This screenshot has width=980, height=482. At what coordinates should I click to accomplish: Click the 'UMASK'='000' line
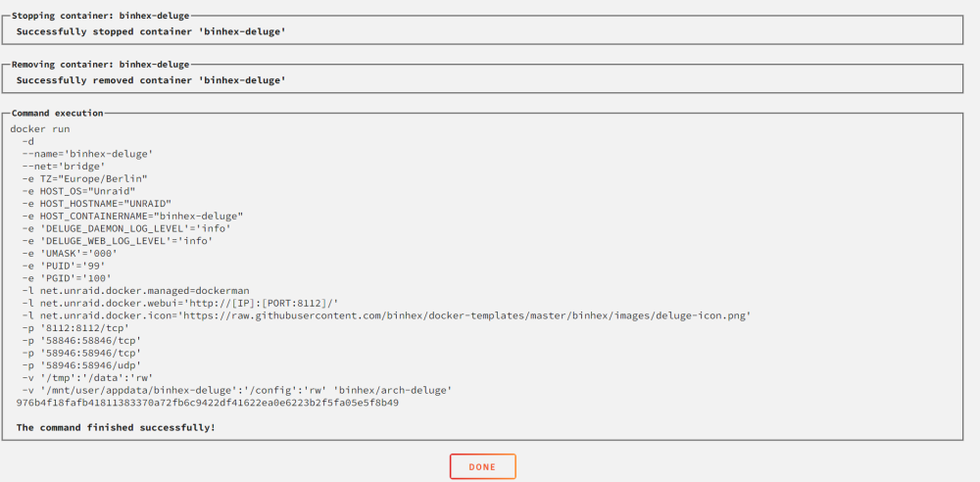tap(70, 254)
